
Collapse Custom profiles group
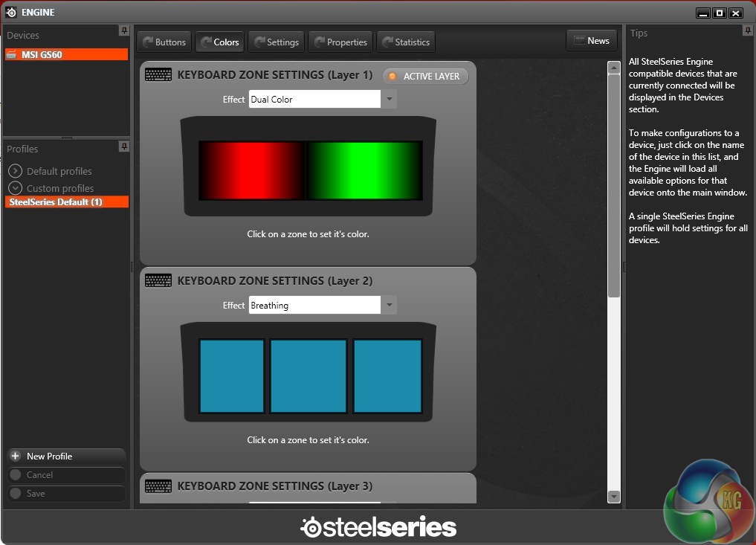tap(16, 188)
